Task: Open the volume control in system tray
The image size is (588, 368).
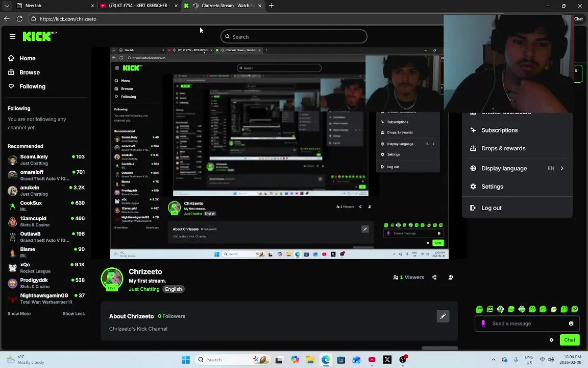Action: point(551,359)
